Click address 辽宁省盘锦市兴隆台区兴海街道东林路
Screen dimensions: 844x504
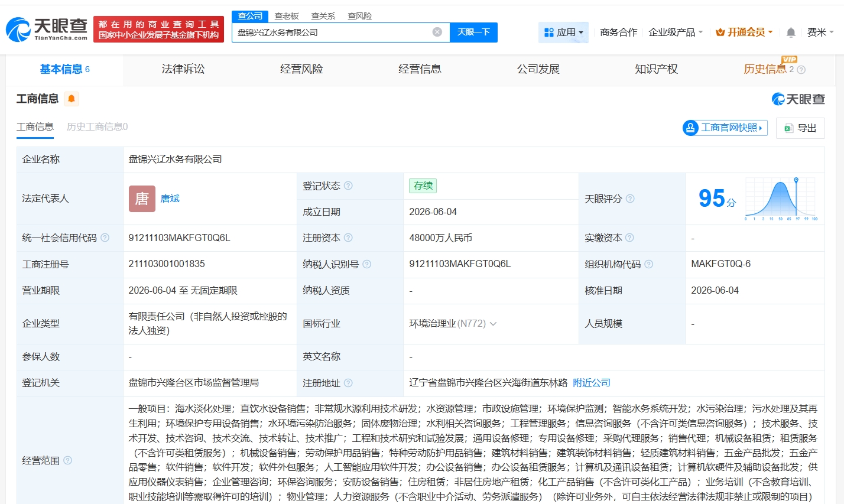(488, 383)
